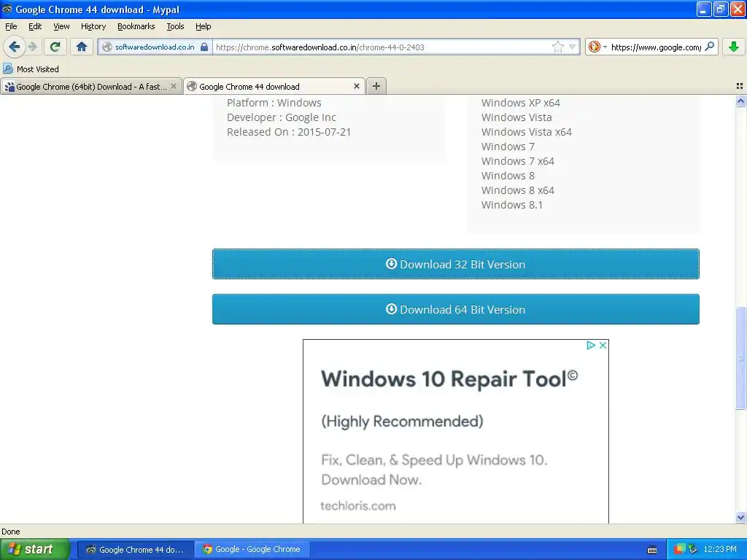Click the list all tabs grid icon
This screenshot has width=747, height=560.
(x=740, y=86)
